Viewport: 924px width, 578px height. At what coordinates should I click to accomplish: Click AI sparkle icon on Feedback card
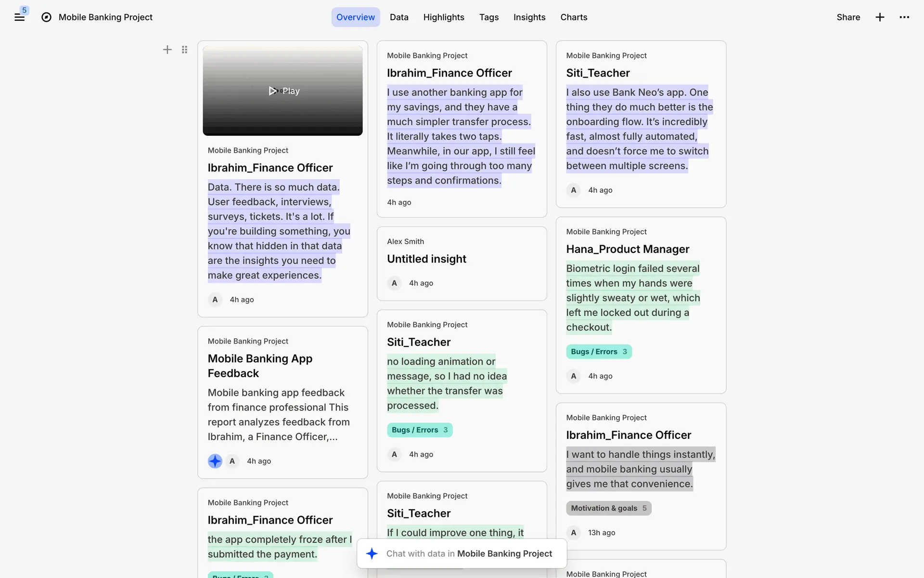[215, 461]
